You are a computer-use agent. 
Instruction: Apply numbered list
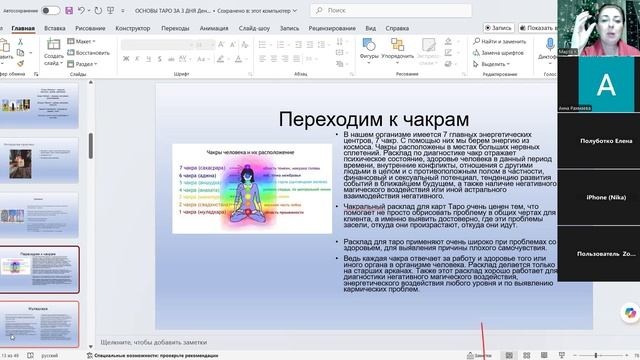point(280,44)
